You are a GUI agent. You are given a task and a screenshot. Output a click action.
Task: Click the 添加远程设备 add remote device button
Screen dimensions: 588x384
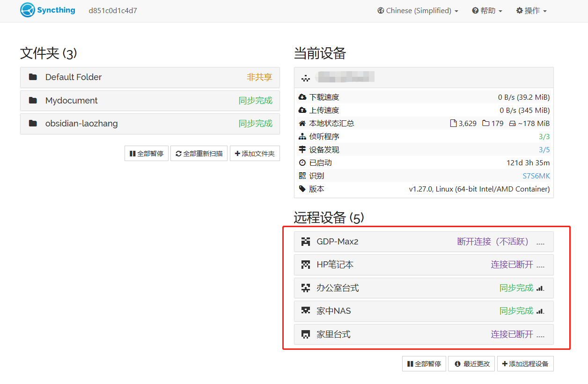pyautogui.click(x=525, y=363)
